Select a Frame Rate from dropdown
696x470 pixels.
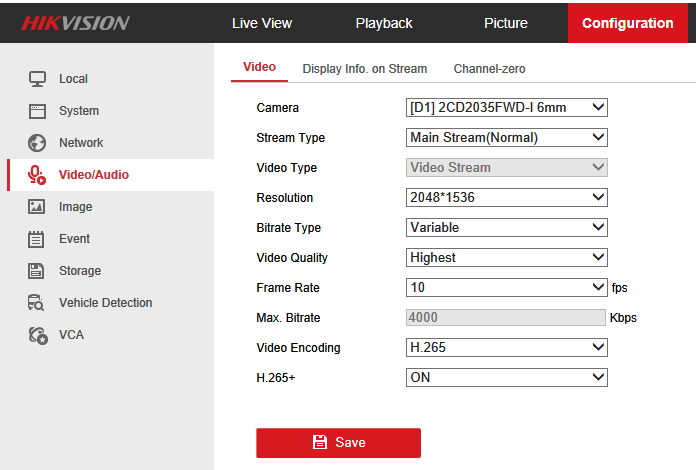[x=507, y=287]
